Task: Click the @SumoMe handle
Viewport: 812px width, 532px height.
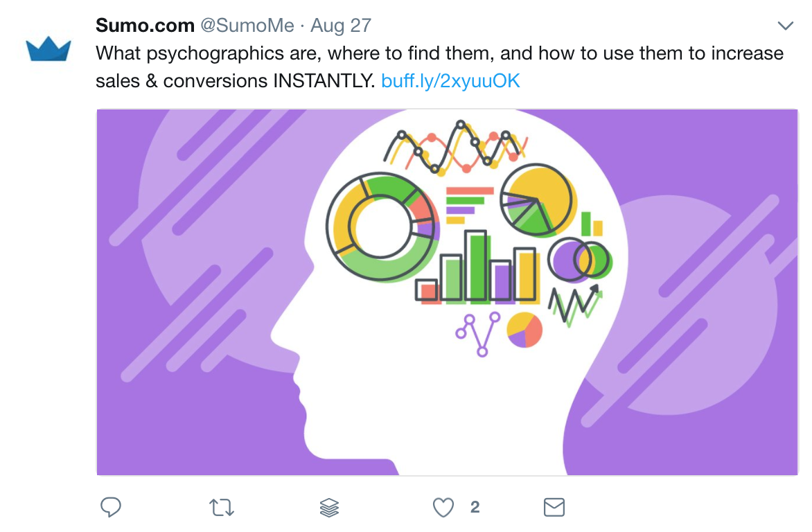Action: 247,25
